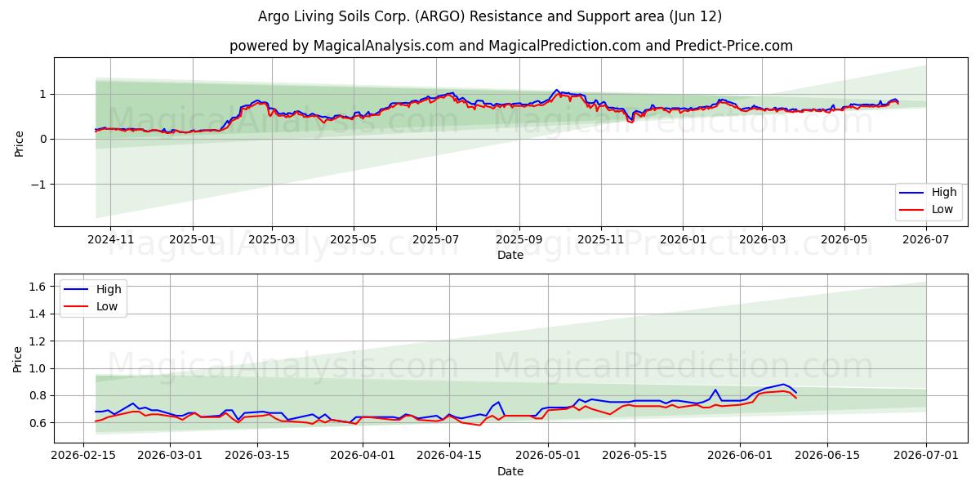The height and width of the screenshot is (490, 980).
Task: Click the '2026-06-01' tick label on bottom chart
Action: coord(740,457)
